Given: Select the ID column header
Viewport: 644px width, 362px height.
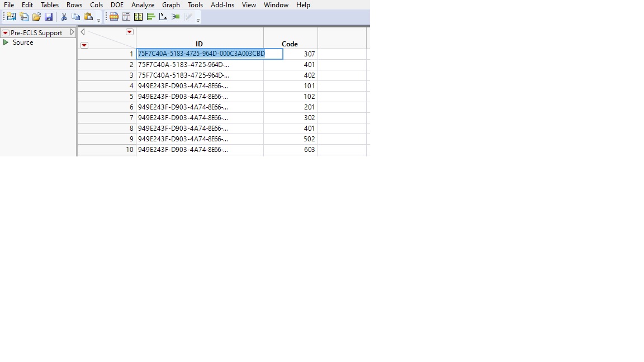Looking at the screenshot, I should pyautogui.click(x=199, y=44).
